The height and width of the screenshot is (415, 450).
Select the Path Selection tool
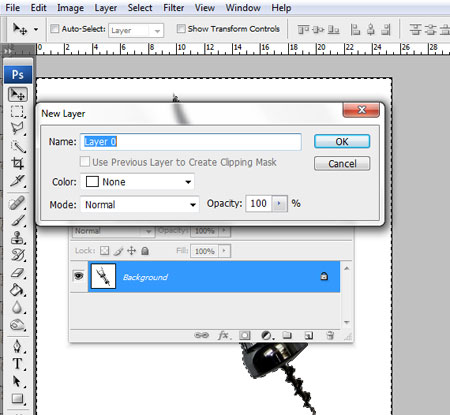17,381
